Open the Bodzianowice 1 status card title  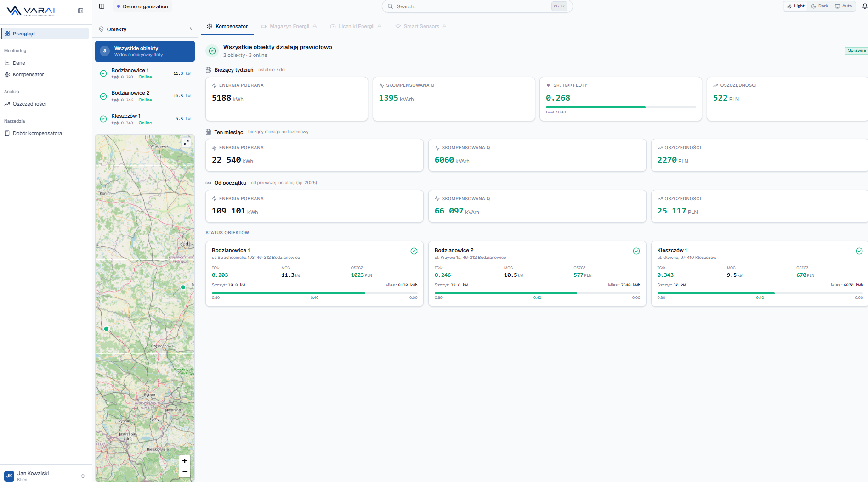coord(231,251)
